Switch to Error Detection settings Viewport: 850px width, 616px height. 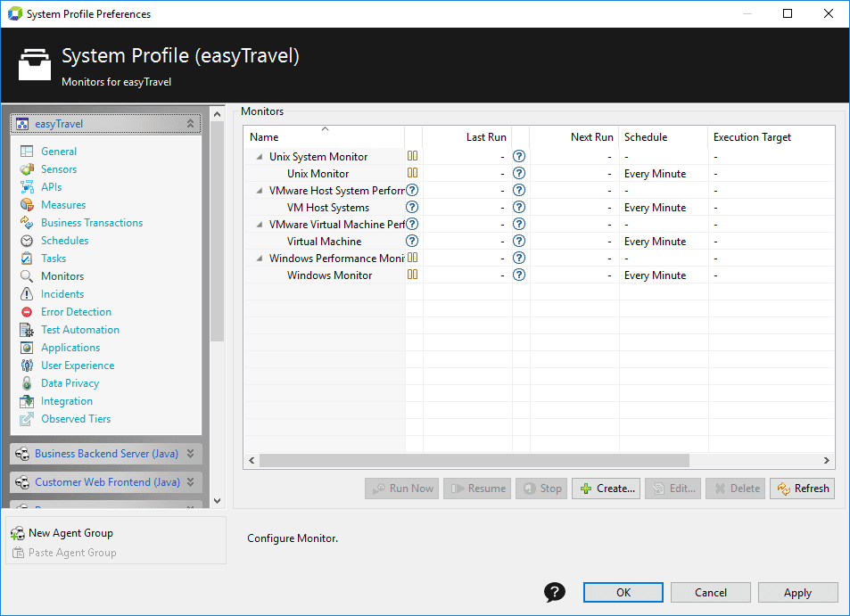click(x=76, y=312)
